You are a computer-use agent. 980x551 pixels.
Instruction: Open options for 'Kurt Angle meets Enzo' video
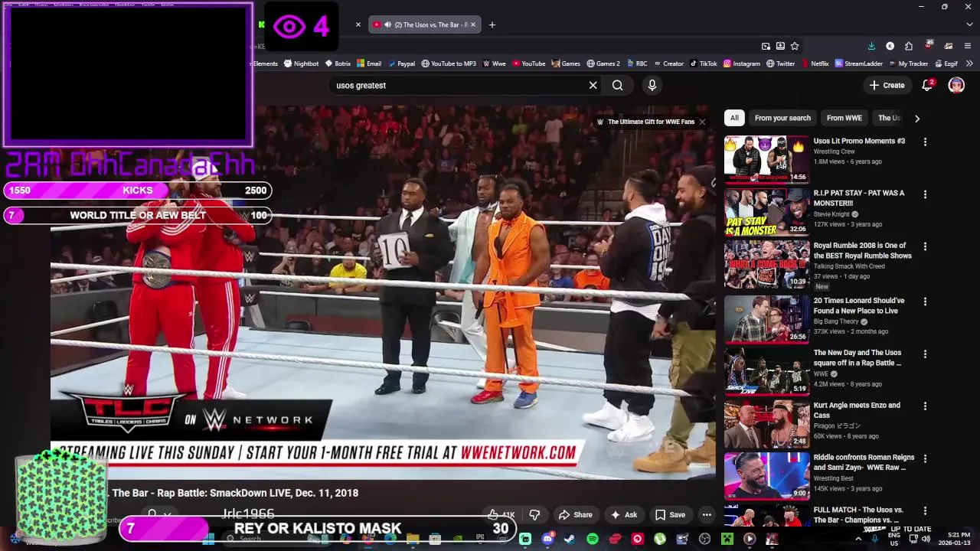point(925,406)
